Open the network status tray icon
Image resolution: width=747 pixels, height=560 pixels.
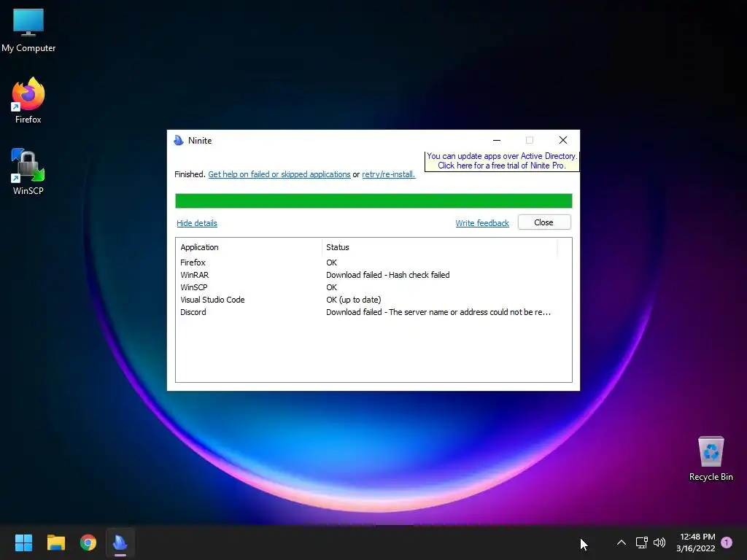(x=641, y=542)
